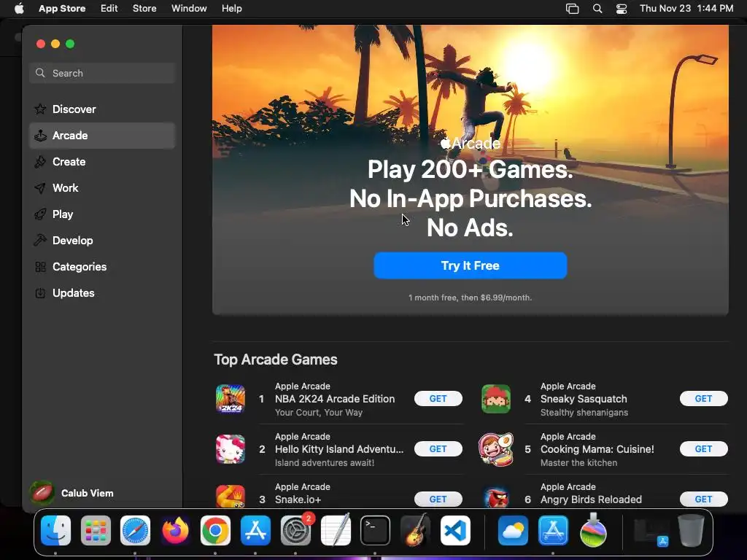Open the Play rocket section
The width and height of the screenshot is (747, 560).
(102, 214)
